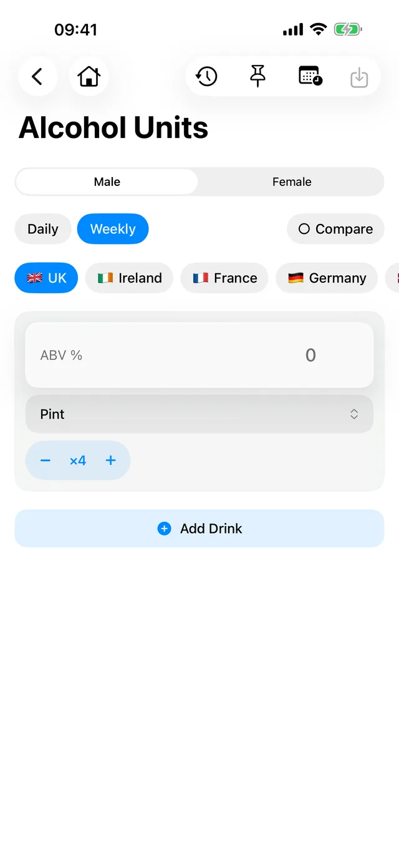Add another drink with Add Drink

coord(199,529)
